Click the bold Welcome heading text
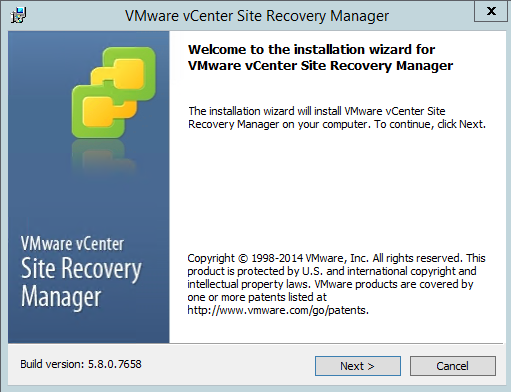Screen dimensions: 511x392 click(320, 57)
